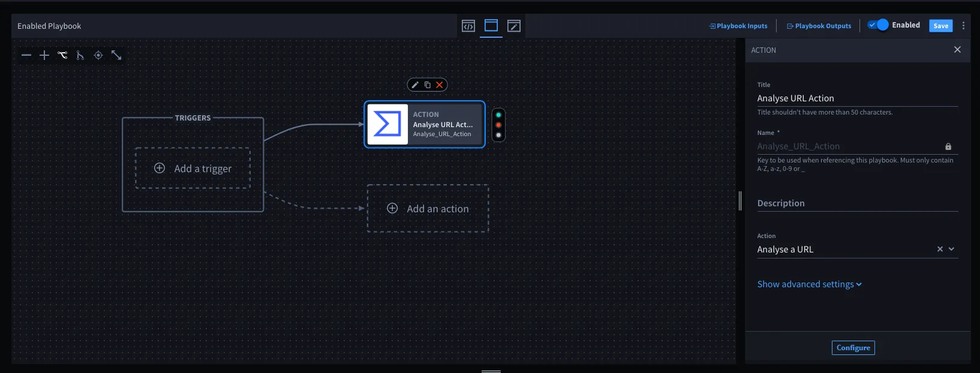
Task: Click the horizontal auto-layout flow icon
Action: pos(62,55)
